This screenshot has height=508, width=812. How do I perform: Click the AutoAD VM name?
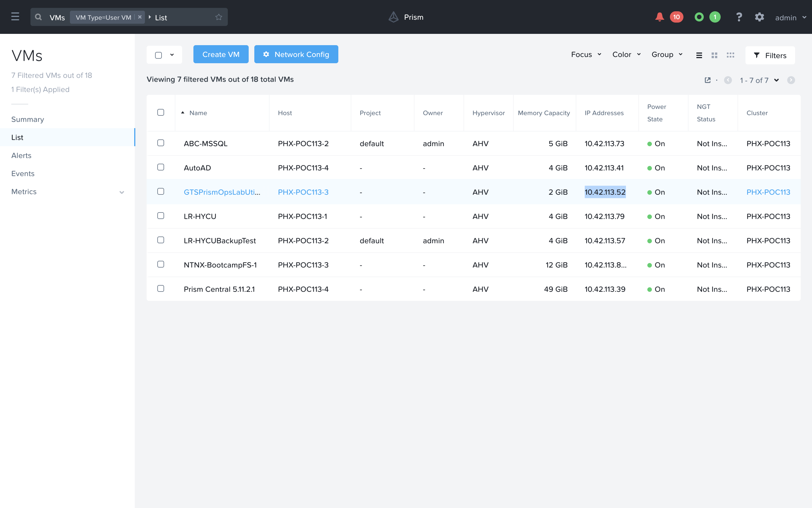(x=197, y=168)
